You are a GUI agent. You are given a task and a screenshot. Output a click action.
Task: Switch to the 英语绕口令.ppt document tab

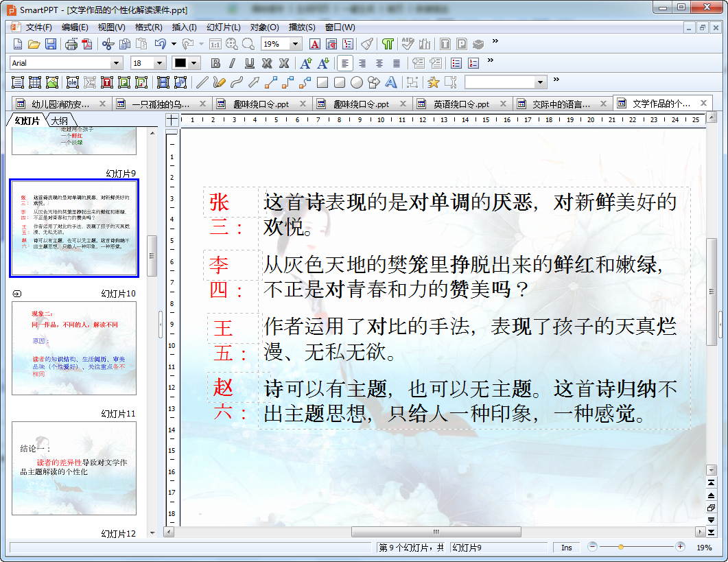[461, 104]
